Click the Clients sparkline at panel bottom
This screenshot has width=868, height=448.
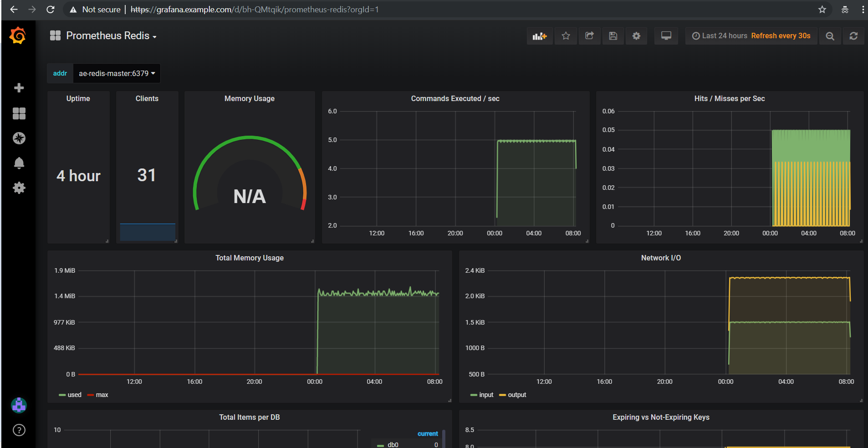pyautogui.click(x=148, y=232)
